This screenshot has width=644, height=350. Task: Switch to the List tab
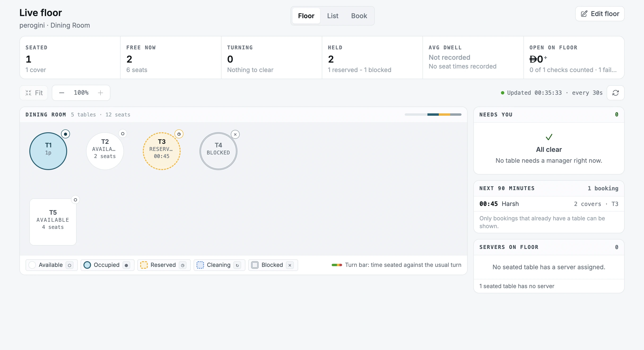coord(332,16)
